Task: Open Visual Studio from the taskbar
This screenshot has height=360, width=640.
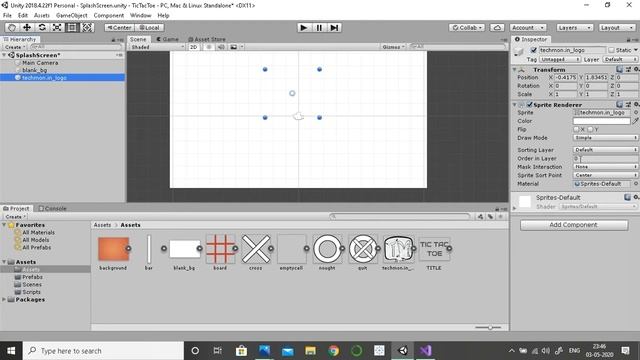Action: [x=425, y=351]
